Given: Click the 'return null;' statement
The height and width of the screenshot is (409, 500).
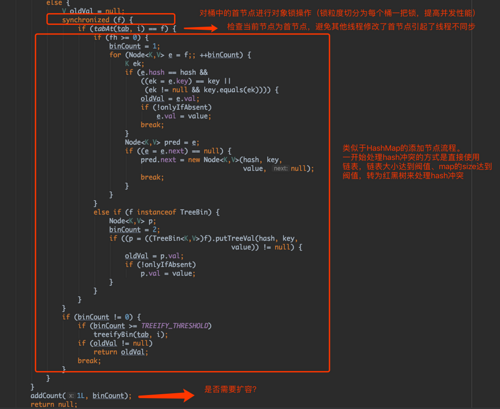Looking at the screenshot, I should click(54, 404).
